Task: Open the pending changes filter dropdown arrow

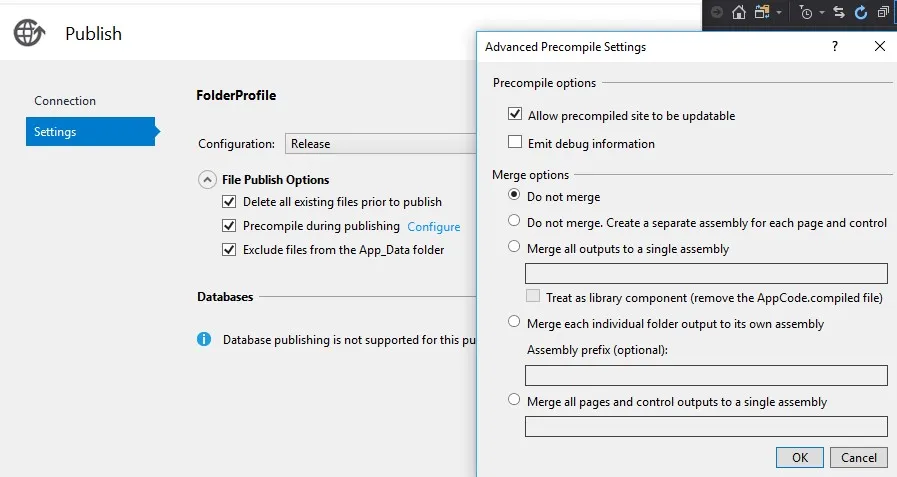Action: [x=821, y=13]
